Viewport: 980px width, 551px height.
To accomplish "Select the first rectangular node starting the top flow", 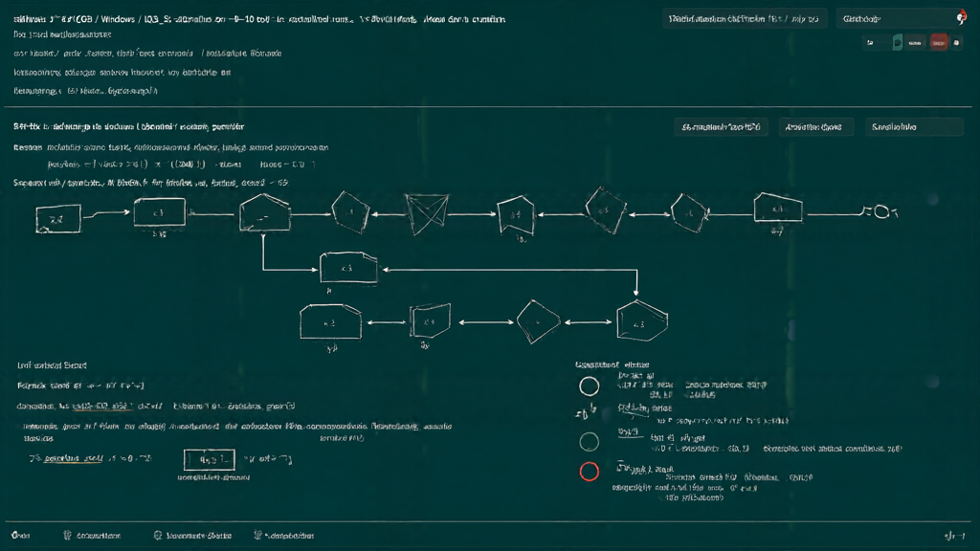I will tap(58, 219).
